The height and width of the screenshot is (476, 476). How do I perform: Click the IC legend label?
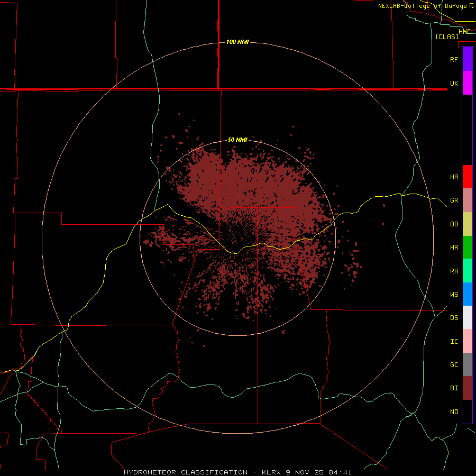tap(454, 342)
